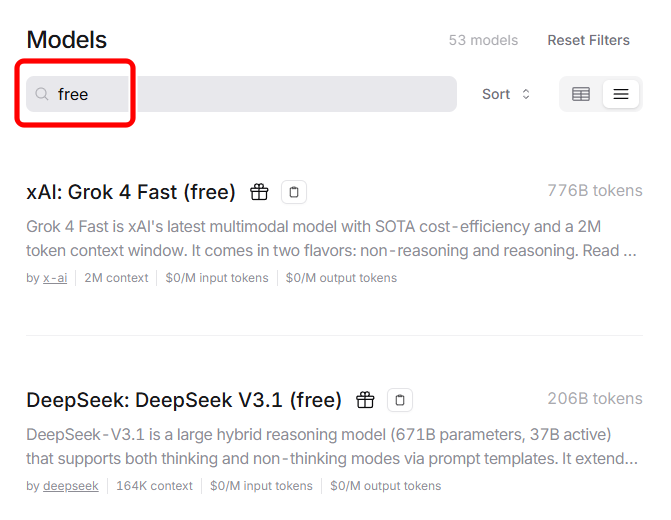
Task: Click the gift icon beside DeepSeek V3.1
Action: point(366,400)
